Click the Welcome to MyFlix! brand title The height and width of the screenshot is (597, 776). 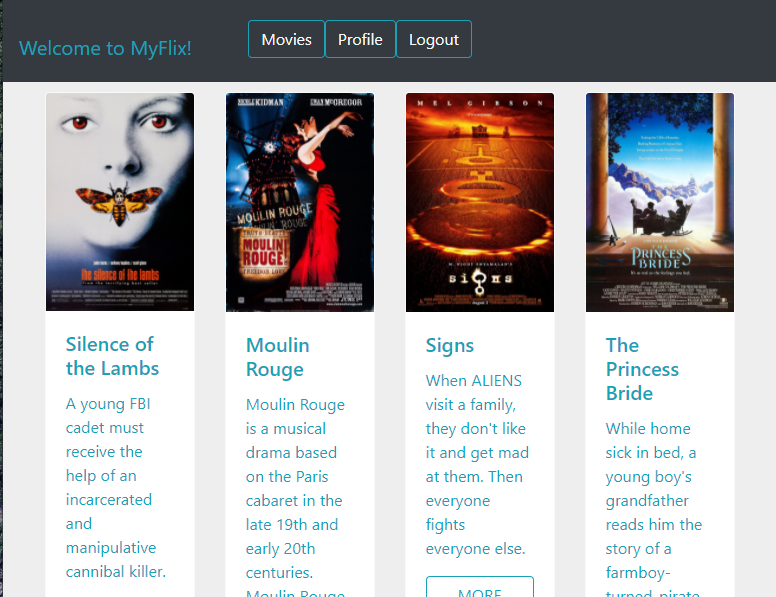[105, 48]
